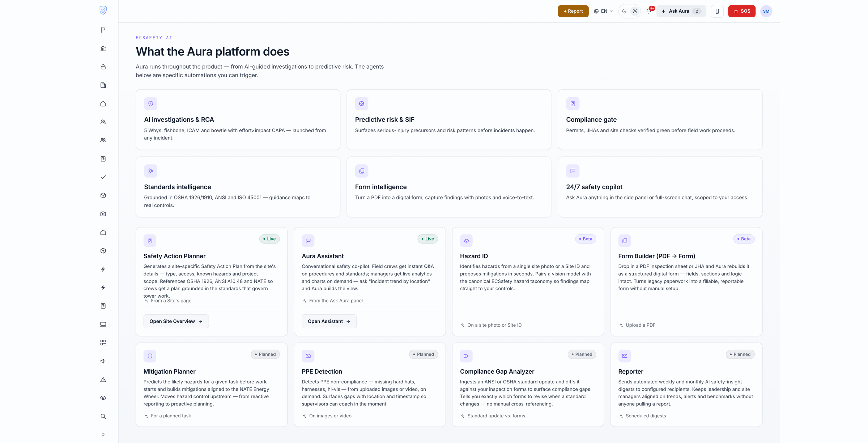Click the 'Upload a PDF' hint text
868x443 pixels.
641,325
